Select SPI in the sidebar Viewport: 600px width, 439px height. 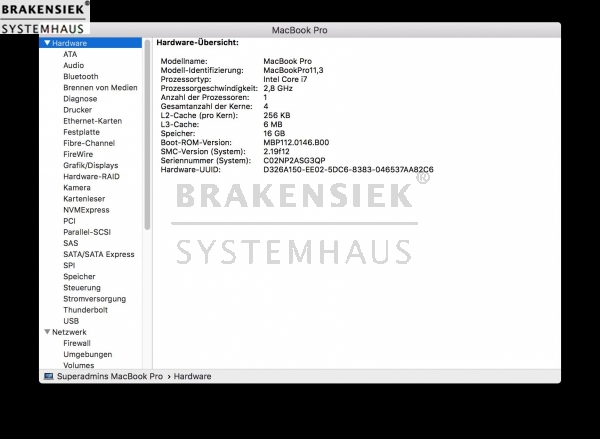click(69, 265)
